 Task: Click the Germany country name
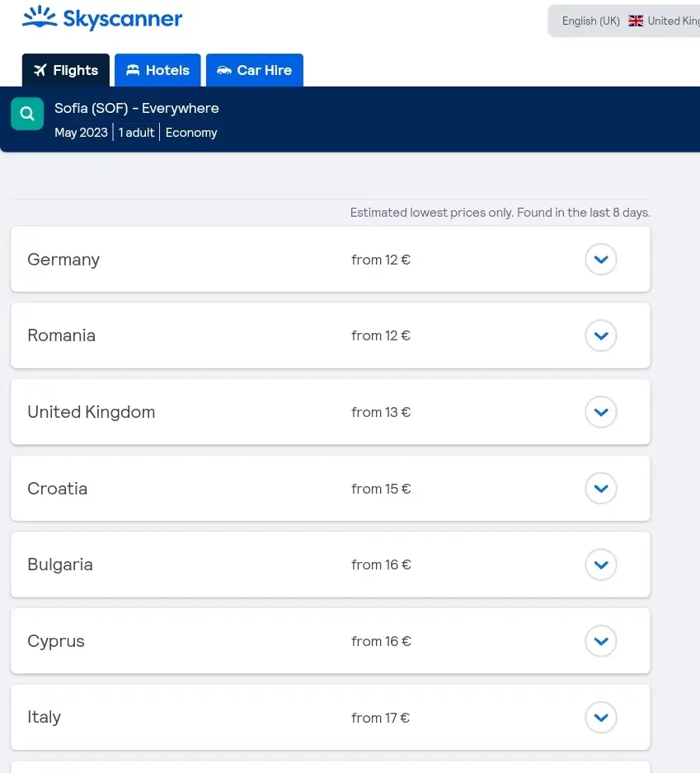point(63,260)
